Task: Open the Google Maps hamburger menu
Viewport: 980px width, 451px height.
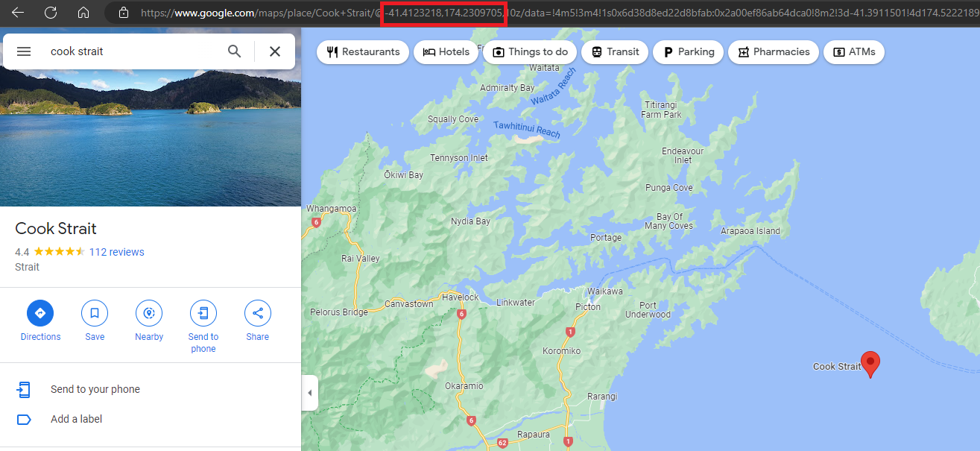Action: coord(24,51)
